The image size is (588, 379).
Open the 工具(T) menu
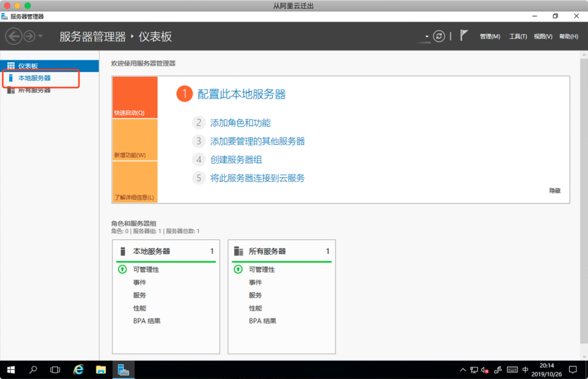click(518, 37)
